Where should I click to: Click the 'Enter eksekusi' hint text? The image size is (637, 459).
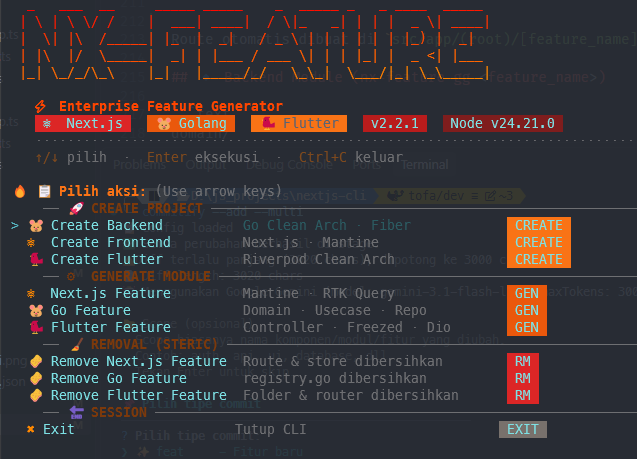tap(202, 157)
